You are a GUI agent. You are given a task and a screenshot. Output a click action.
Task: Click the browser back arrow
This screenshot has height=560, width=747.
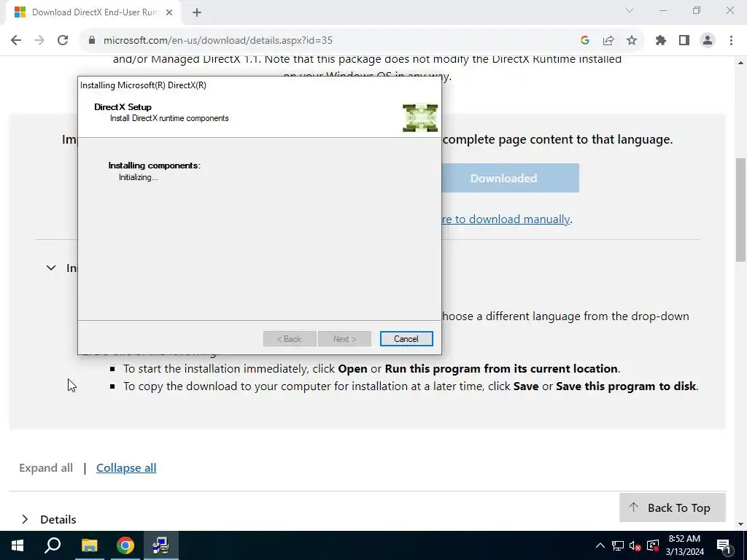pyautogui.click(x=16, y=41)
